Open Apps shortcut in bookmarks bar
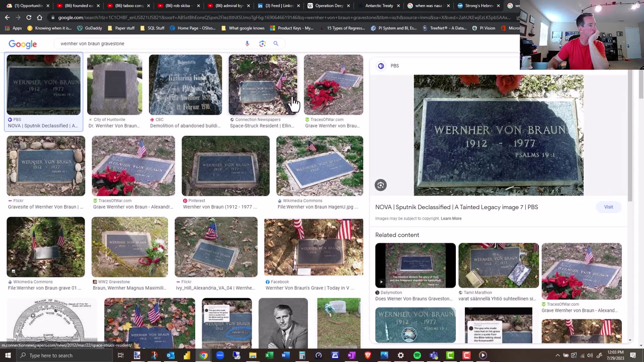Screen dimensions: 644x362 pyautogui.click(x=14, y=28)
